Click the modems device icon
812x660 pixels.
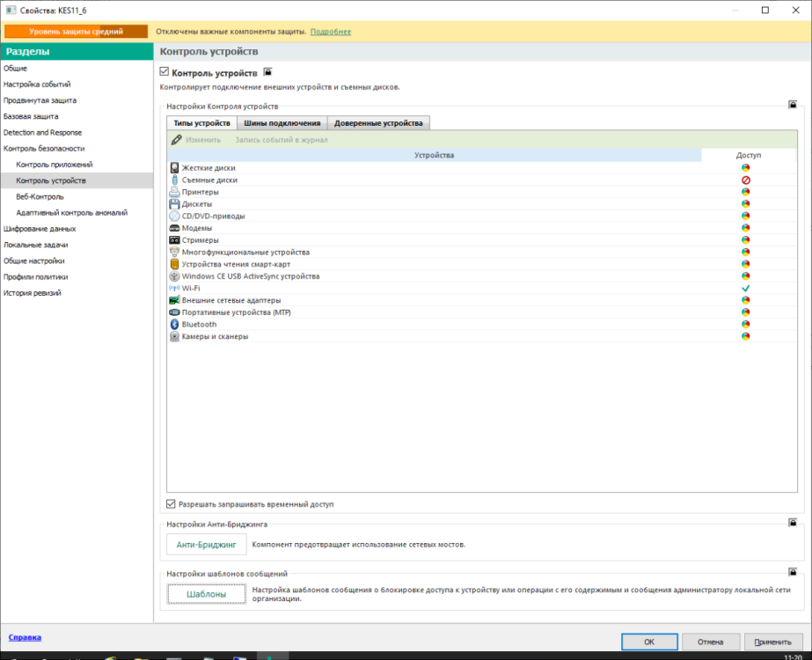[x=174, y=228]
